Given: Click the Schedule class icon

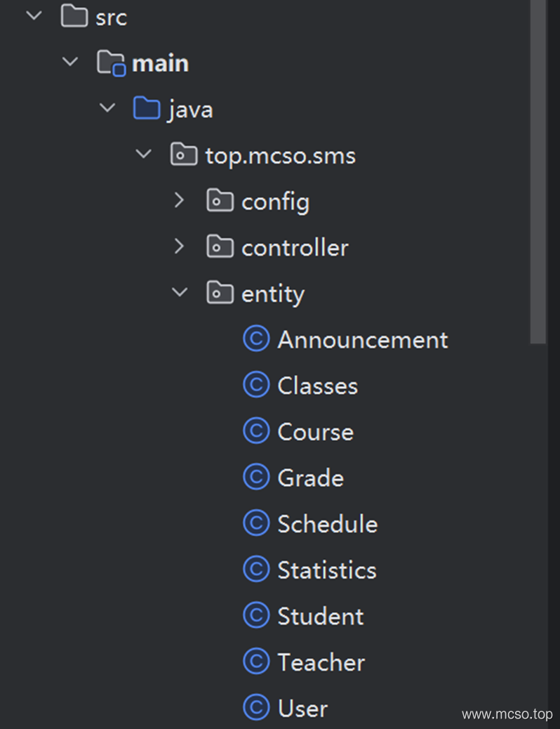Looking at the screenshot, I should [256, 523].
